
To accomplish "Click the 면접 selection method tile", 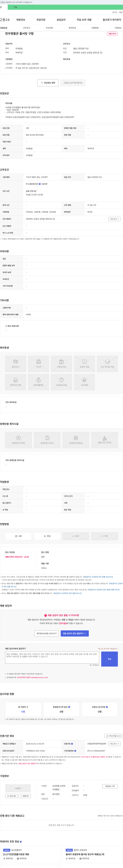I will (47, 536).
